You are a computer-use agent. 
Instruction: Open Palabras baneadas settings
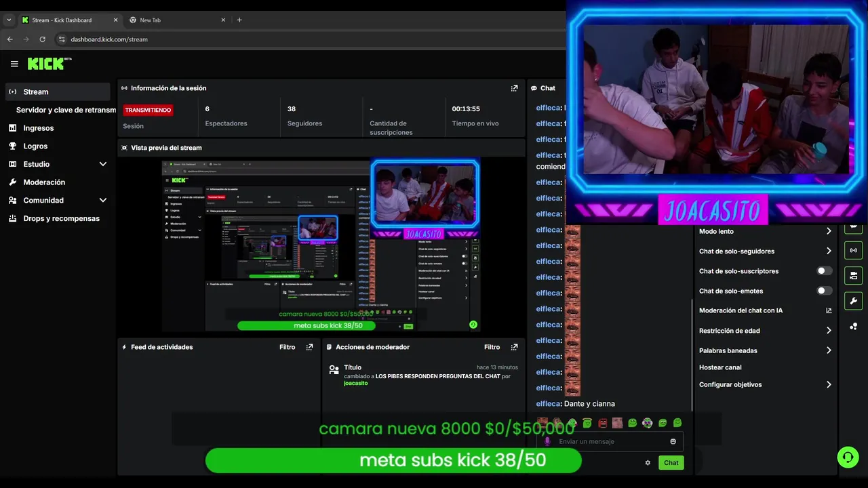tap(765, 350)
